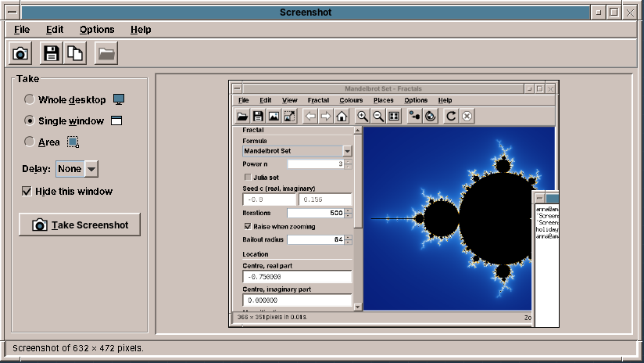644x363 pixels.
Task: Click the window icon beside Single window
Action: [116, 120]
